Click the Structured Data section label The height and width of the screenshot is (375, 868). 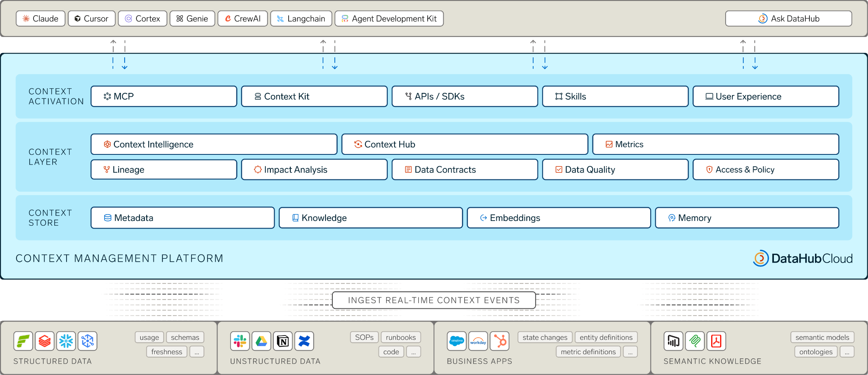[53, 361]
